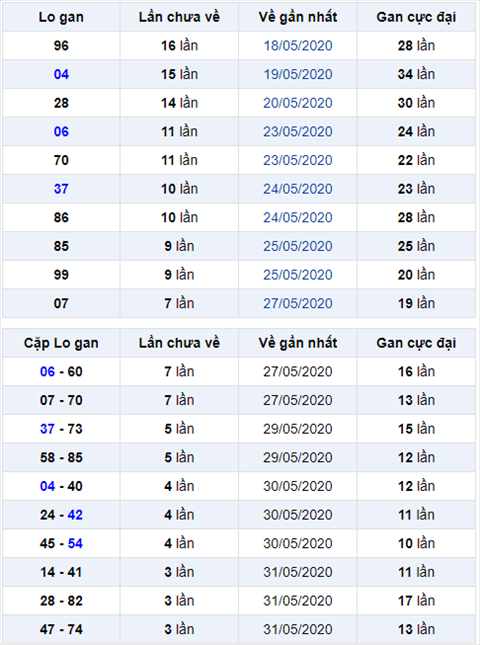
Task: Open the 20/05/2020 date link
Action: tap(298, 103)
